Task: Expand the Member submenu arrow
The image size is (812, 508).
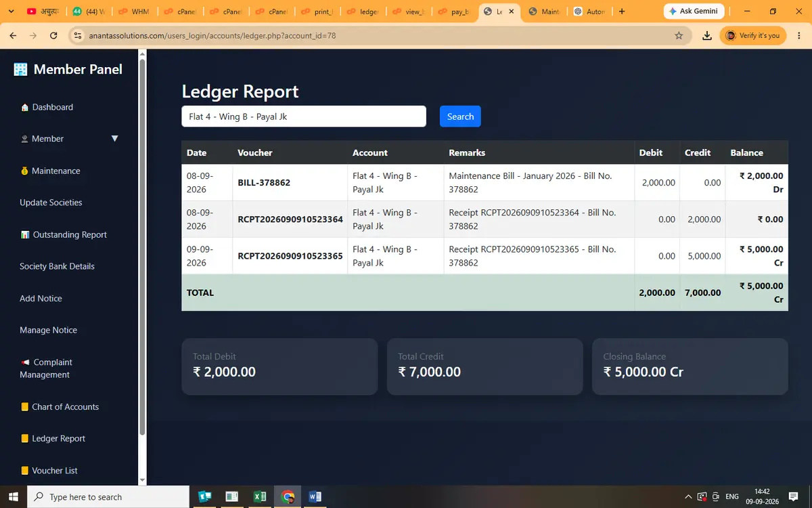Action: [x=114, y=139]
